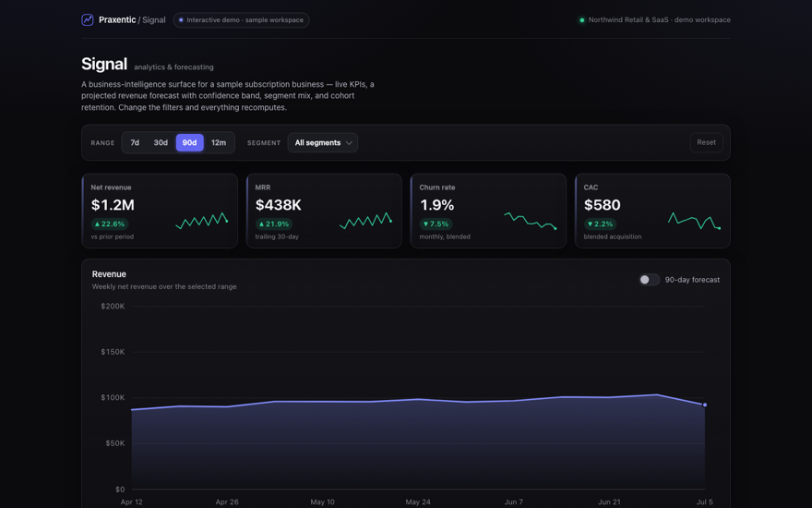812x508 pixels.
Task: Click the Apr 12 x-axis label
Action: coord(132,502)
